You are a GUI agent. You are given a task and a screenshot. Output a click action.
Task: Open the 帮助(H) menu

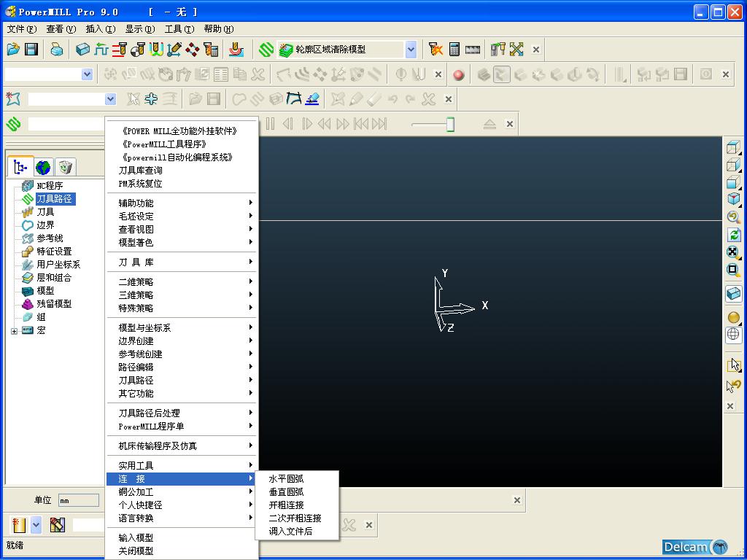point(219,29)
